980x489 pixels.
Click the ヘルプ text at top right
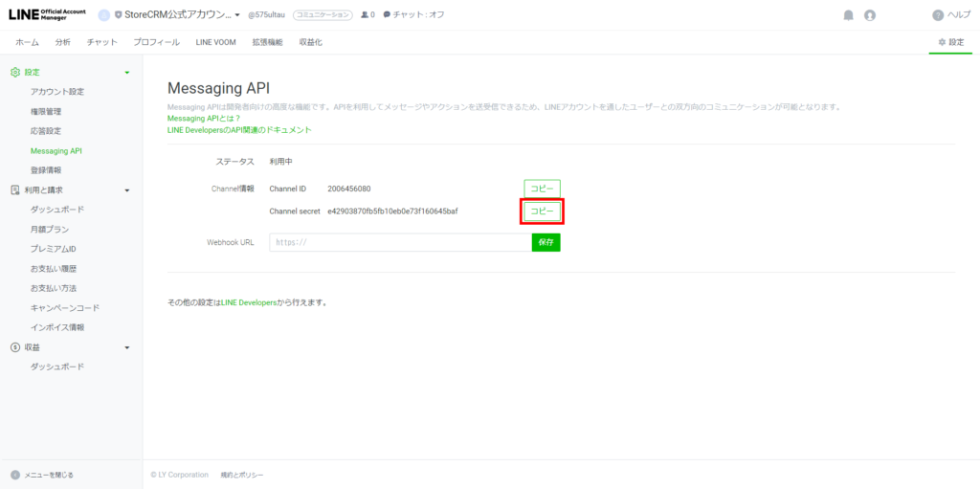959,15
